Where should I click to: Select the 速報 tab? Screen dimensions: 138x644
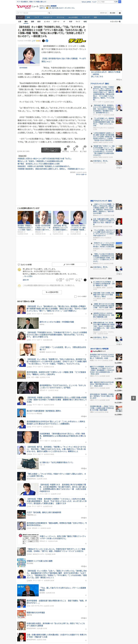28,17
